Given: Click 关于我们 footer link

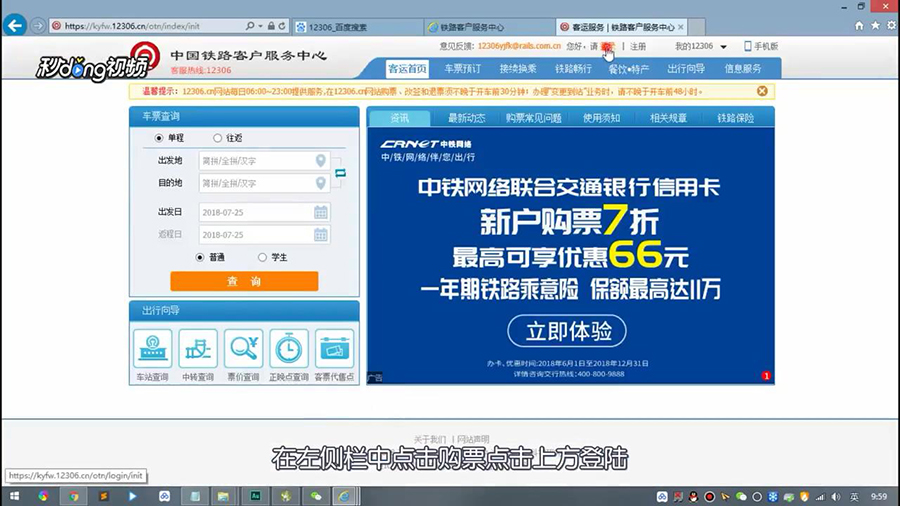Looking at the screenshot, I should [429, 439].
